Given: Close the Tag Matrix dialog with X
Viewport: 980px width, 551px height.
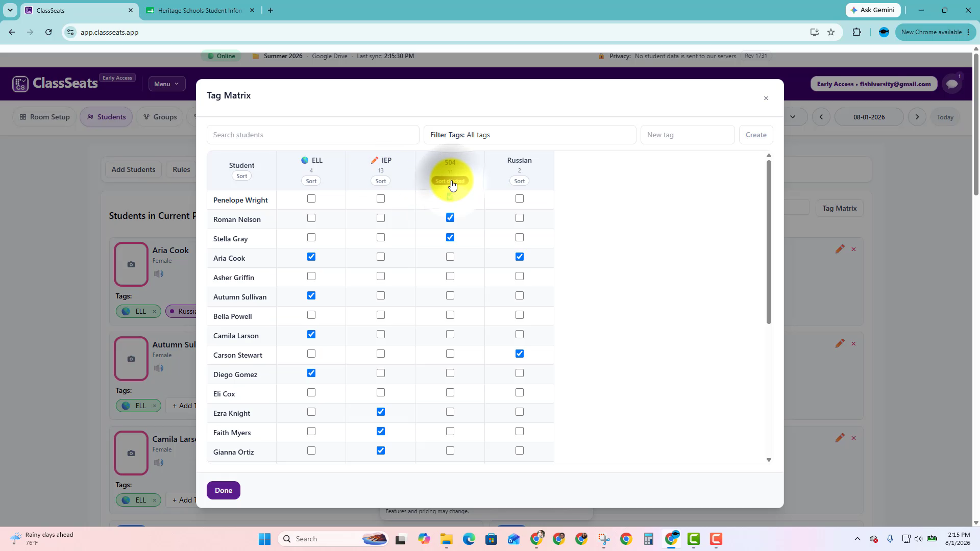Looking at the screenshot, I should tap(766, 98).
